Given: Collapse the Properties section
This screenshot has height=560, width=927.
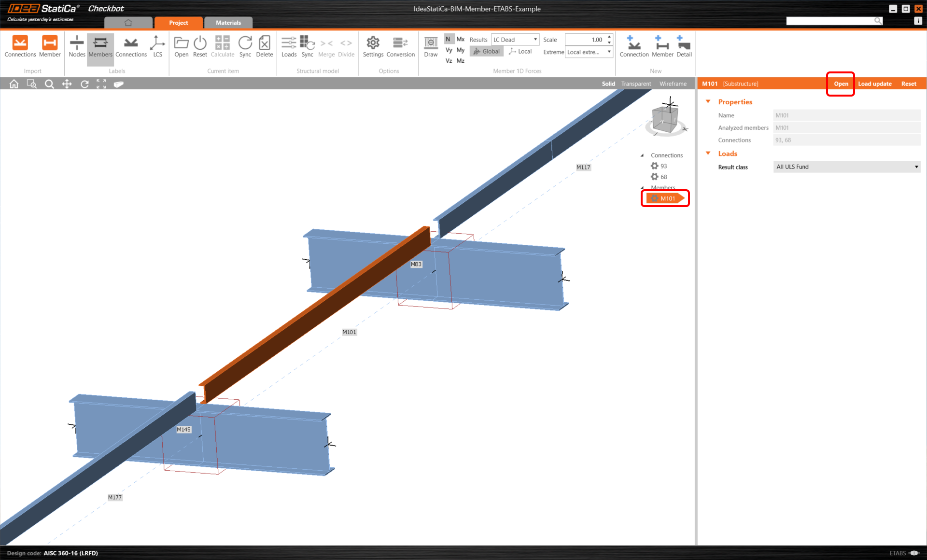Looking at the screenshot, I should (x=708, y=102).
